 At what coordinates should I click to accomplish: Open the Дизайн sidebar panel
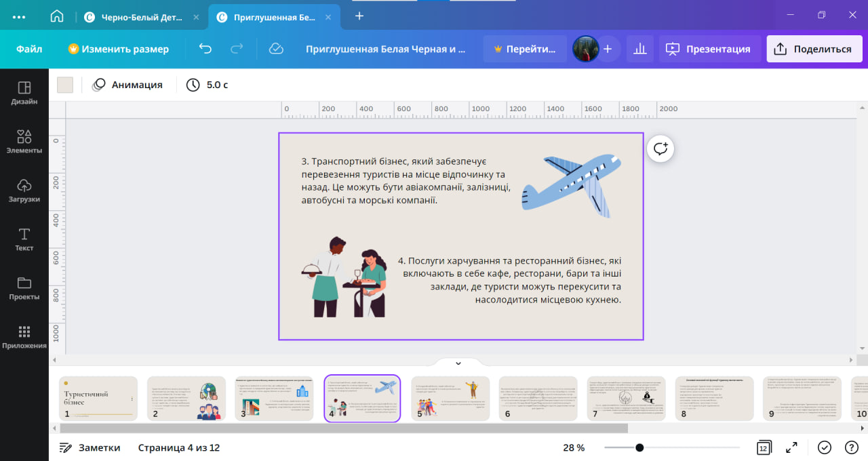point(24,93)
